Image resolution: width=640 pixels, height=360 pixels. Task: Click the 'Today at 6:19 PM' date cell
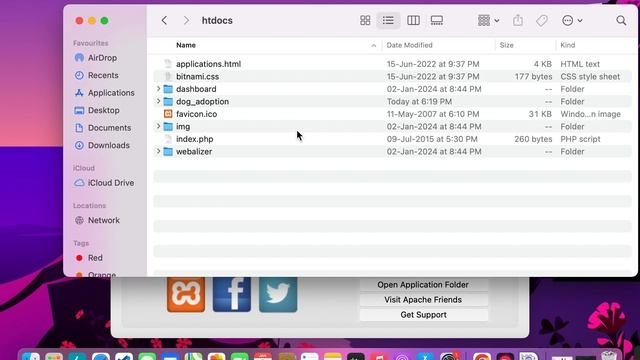pos(419,102)
